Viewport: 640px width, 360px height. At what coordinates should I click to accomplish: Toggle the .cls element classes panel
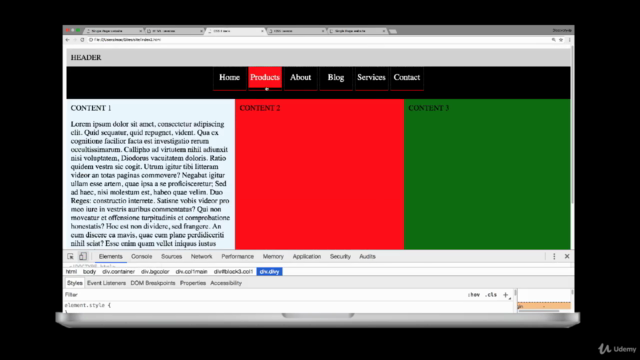click(x=491, y=295)
